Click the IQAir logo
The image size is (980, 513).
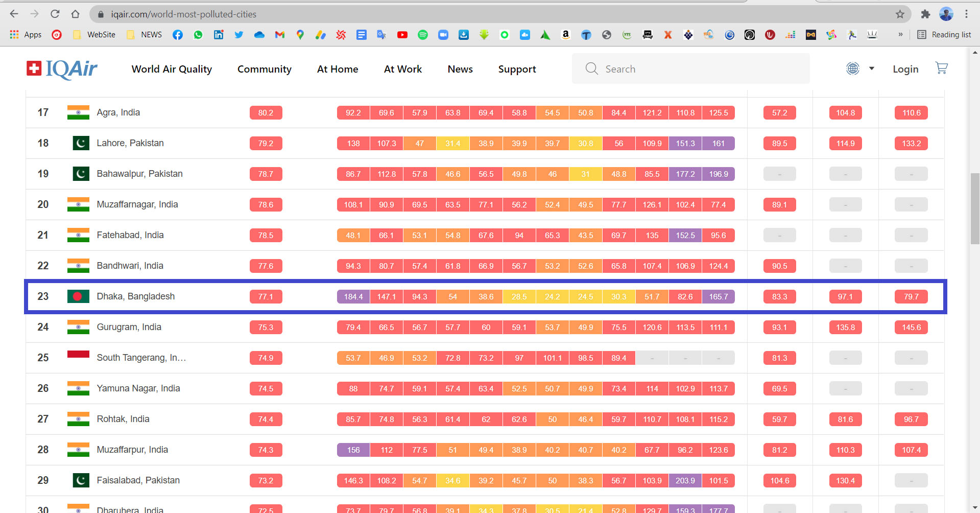(x=62, y=69)
